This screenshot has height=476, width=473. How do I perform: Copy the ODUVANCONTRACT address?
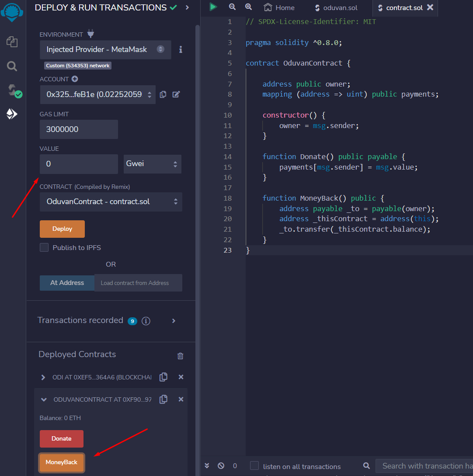163,399
